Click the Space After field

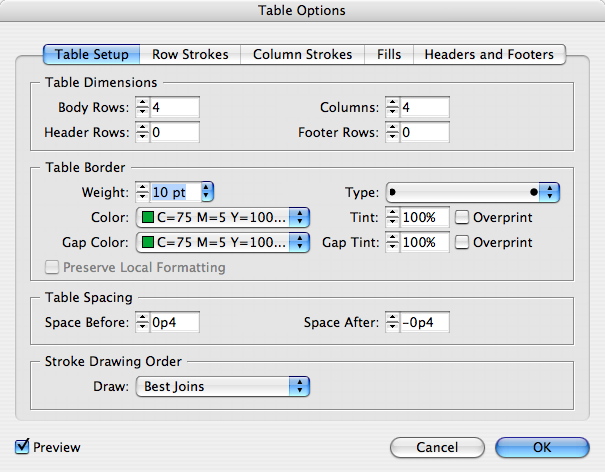pos(424,322)
